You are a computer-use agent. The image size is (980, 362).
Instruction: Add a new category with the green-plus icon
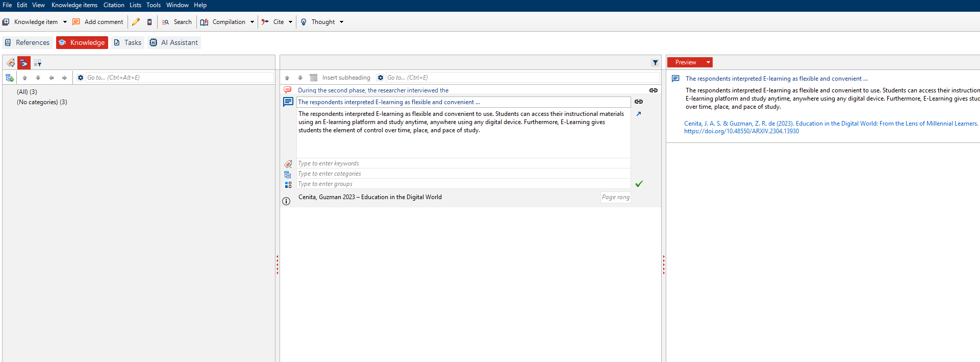pos(9,78)
